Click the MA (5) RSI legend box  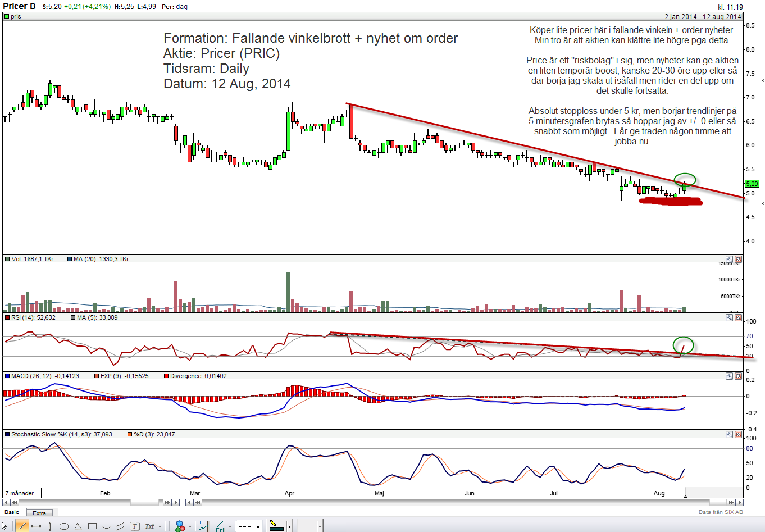coord(73,317)
